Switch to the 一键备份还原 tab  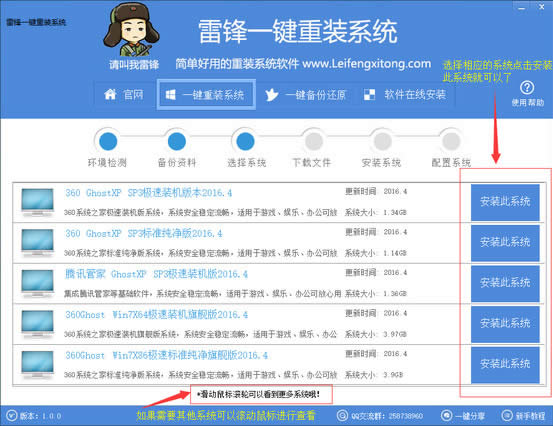pos(305,95)
